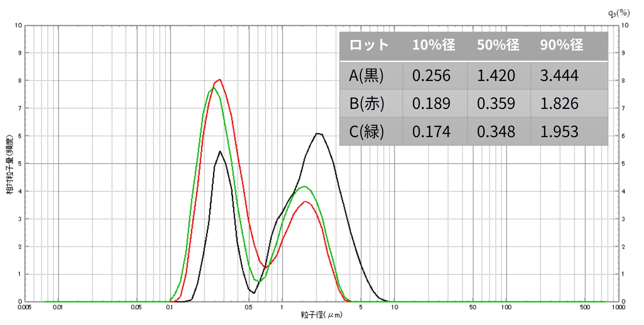Click the red curve's highest peak

[x=220, y=80]
